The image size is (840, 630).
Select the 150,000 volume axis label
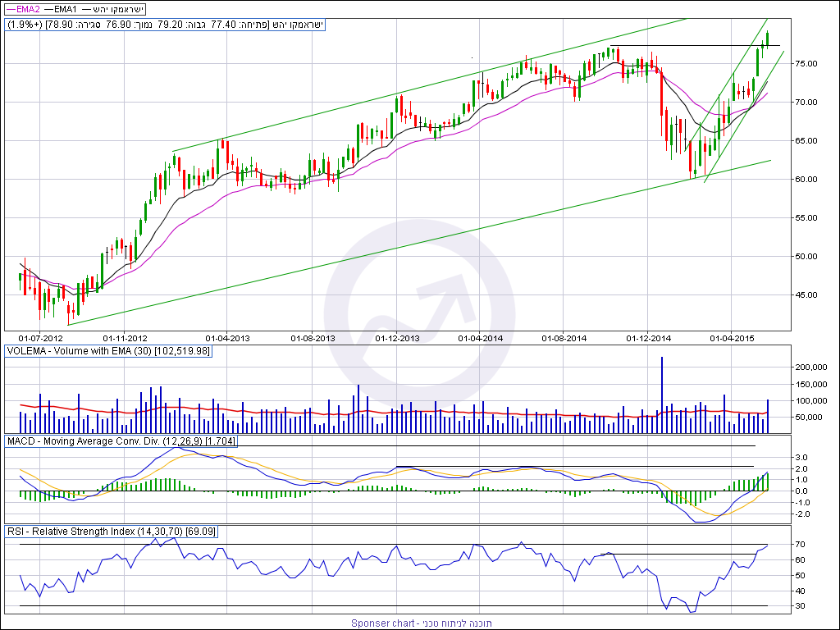pyautogui.click(x=810, y=385)
